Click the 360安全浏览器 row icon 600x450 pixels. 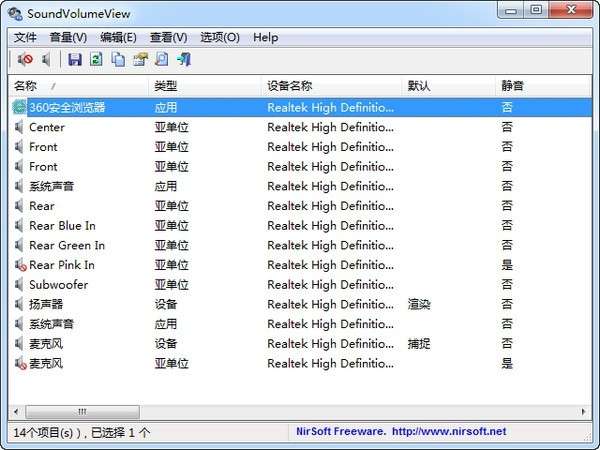[x=19, y=107]
